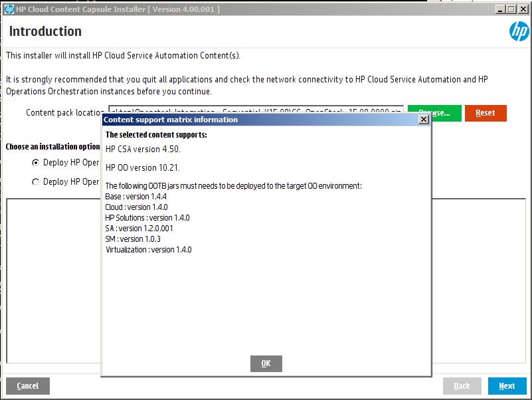532x400 pixels.
Task: Maximize the installer window
Action: coord(511,9)
